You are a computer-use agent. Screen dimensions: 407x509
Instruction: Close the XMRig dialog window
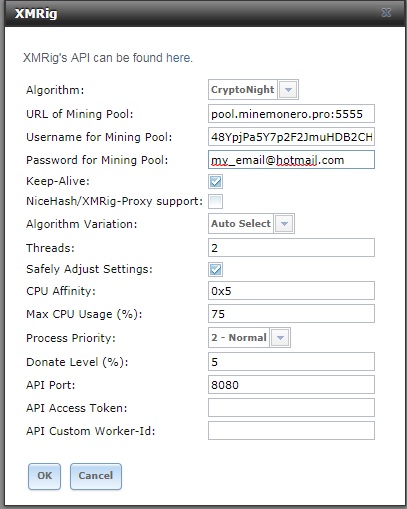[386, 13]
